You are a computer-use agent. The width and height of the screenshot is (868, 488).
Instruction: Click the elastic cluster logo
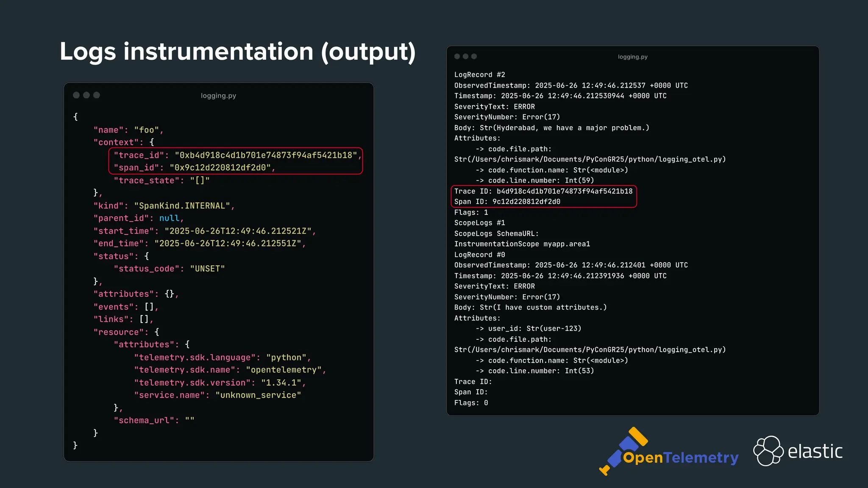tap(768, 451)
